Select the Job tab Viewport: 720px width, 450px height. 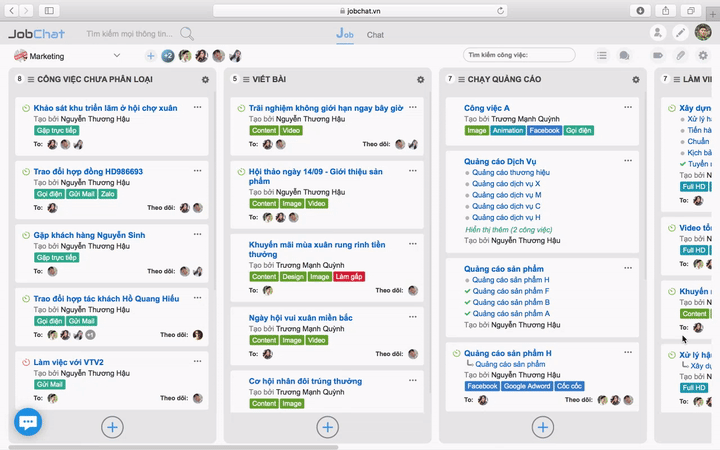pyautogui.click(x=345, y=34)
